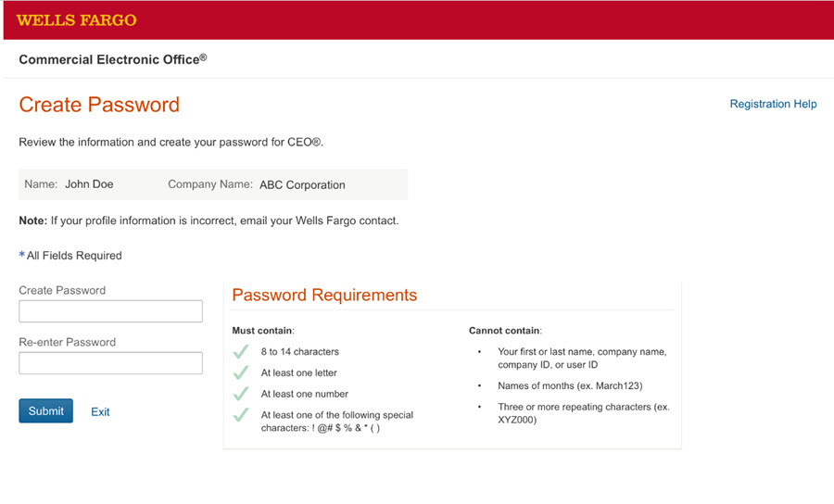The image size is (834, 504).
Task: Click the Wells Fargo logo
Action: [x=77, y=20]
